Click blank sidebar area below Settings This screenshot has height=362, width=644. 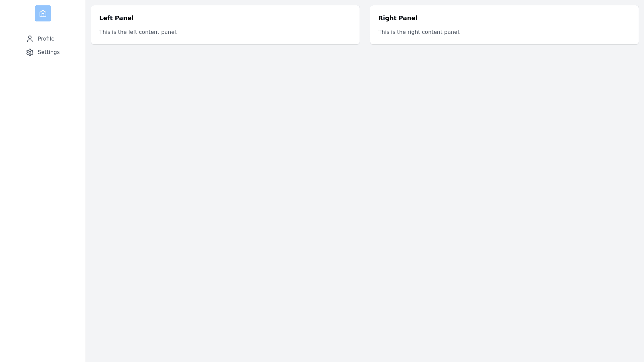pyautogui.click(x=43, y=201)
